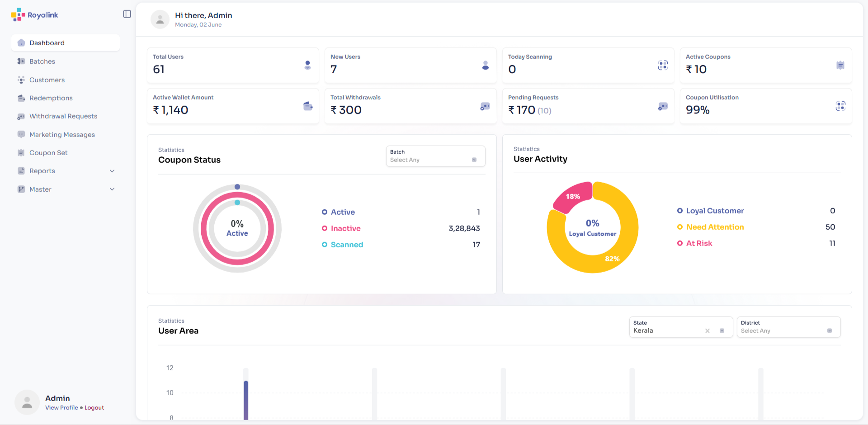Click the Coupon Utilisation value 99%

point(698,110)
